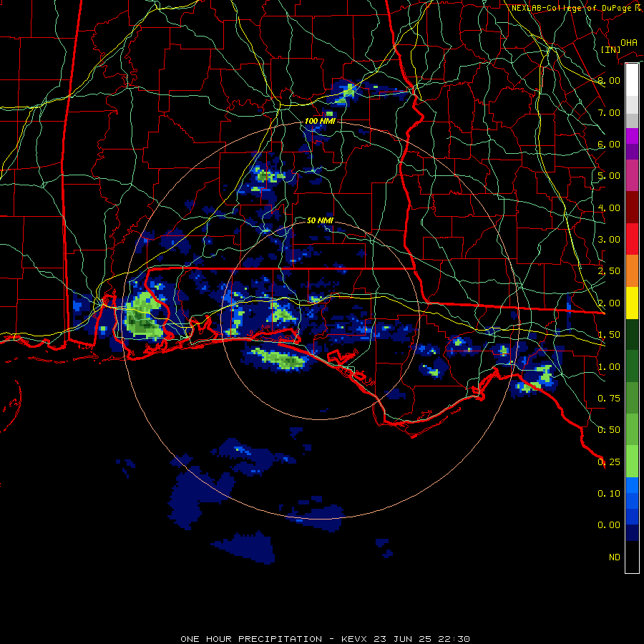Pick the dark red swatch beside 4.00
Screen dimensions: 644x644
tap(632, 208)
